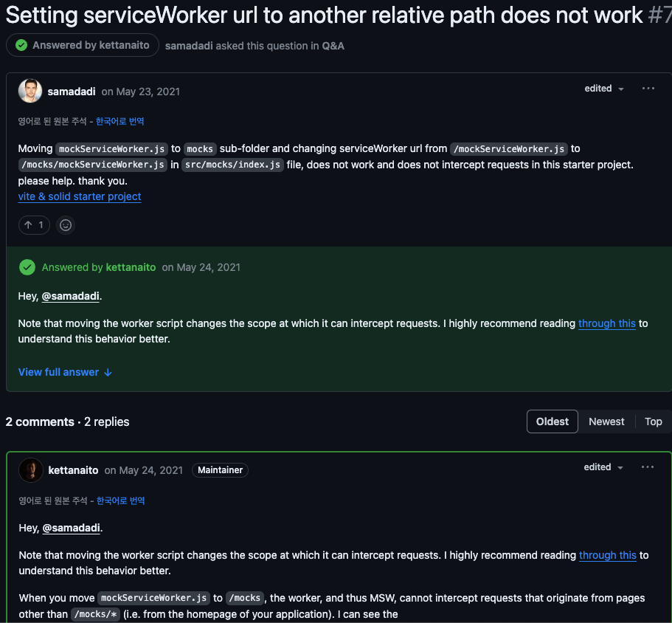Sort comments by Newest
The image size is (672, 623).
606,421
